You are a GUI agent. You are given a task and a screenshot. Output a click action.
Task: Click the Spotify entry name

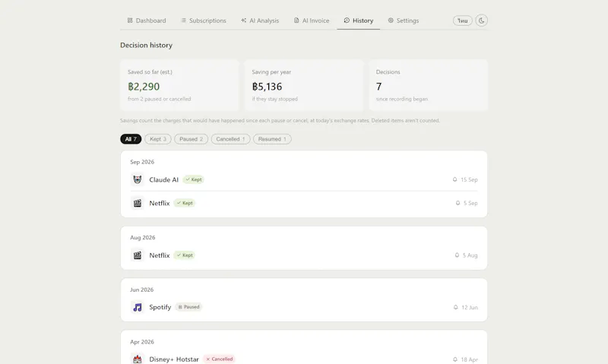[x=160, y=307]
